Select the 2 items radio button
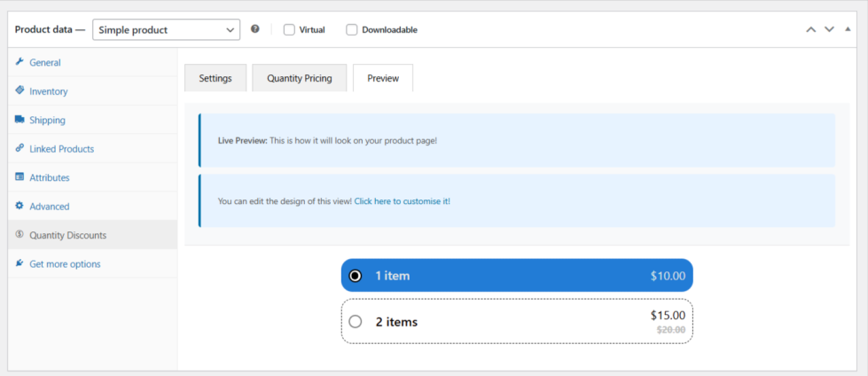868x376 pixels. coord(356,322)
